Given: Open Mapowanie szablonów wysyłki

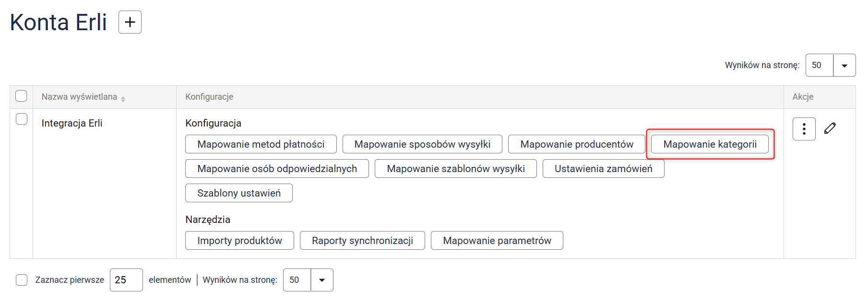Looking at the screenshot, I should pyautogui.click(x=455, y=169).
